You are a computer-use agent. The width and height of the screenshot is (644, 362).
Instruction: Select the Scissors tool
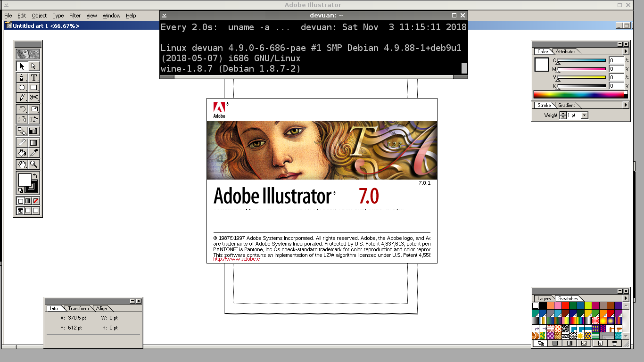coord(34,98)
